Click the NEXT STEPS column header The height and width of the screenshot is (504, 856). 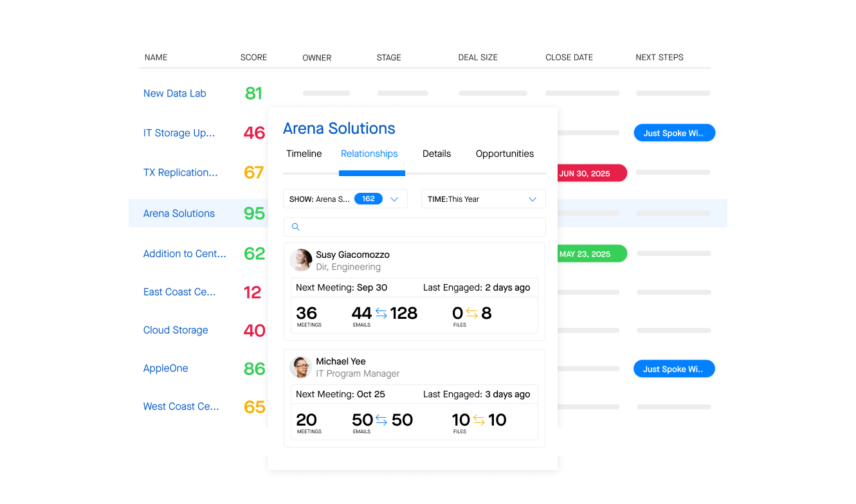(660, 57)
